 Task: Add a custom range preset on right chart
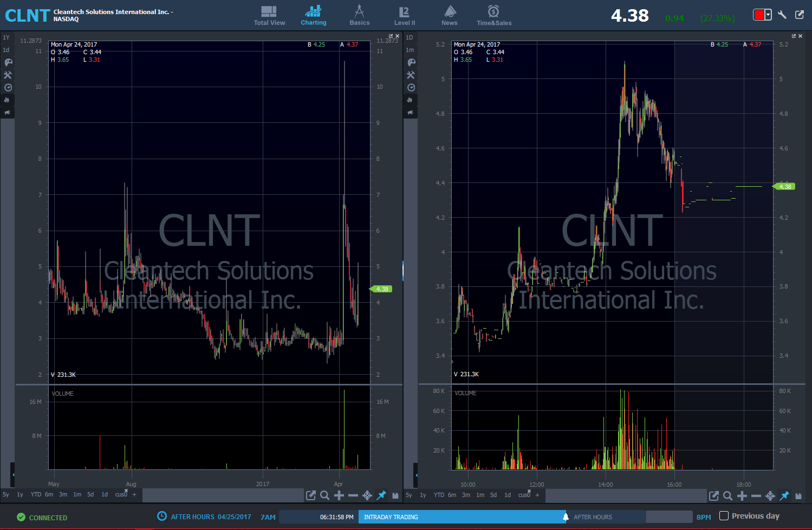click(x=537, y=495)
